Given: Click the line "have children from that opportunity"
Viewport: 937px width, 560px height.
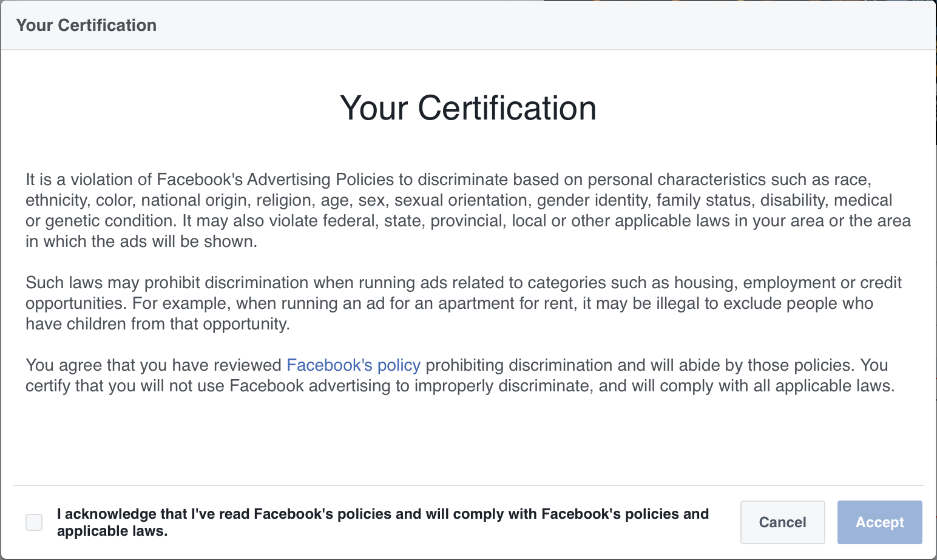Looking at the screenshot, I should point(157,324).
